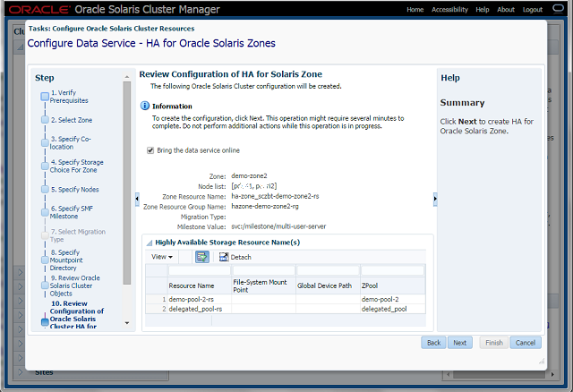The height and width of the screenshot is (392, 573).
Task: Click the background page scroll right arrow
Action: [x=552, y=374]
